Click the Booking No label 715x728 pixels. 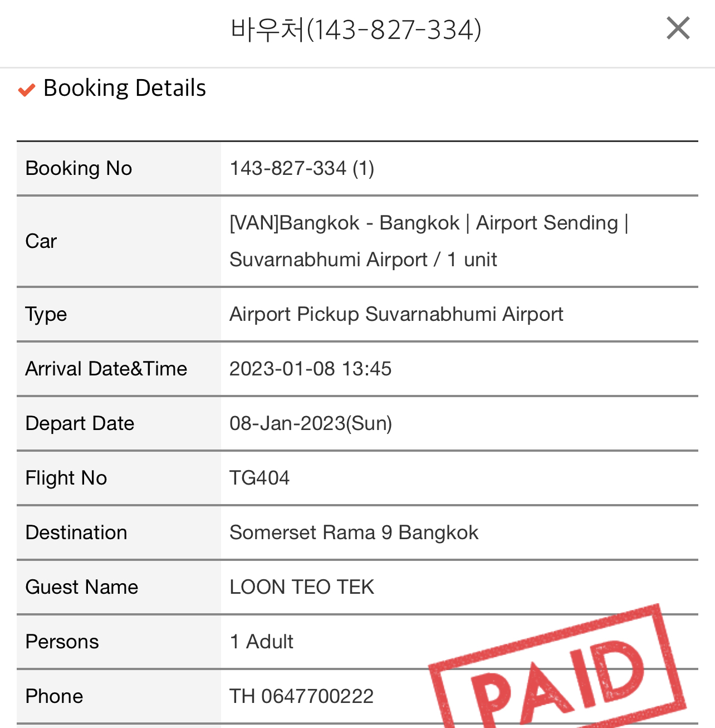point(79,168)
